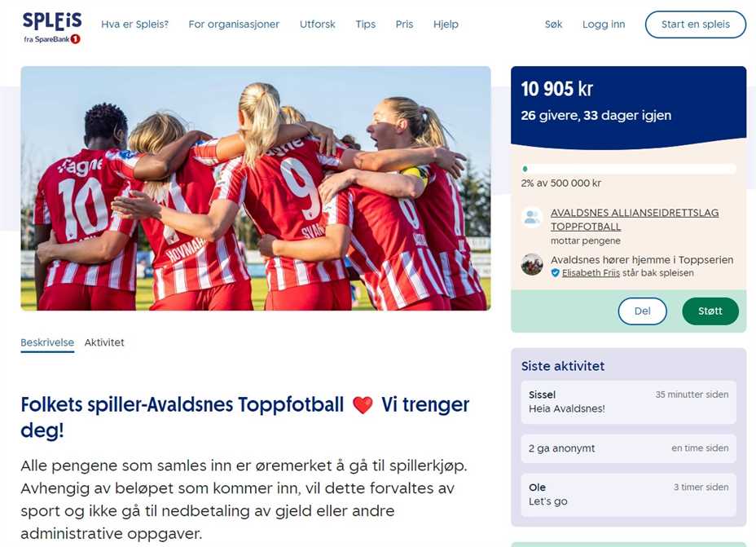
Task: Click the organisation group icon
Action: pos(532,217)
